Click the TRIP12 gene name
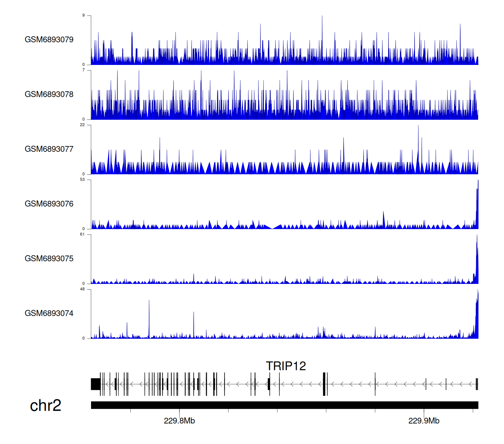Screen dimensions: 504x444 click(286, 366)
